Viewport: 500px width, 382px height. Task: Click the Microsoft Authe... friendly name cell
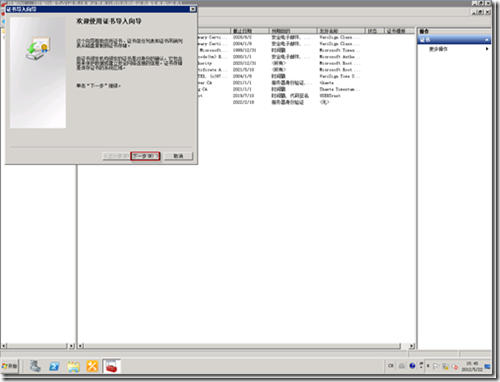(x=339, y=57)
